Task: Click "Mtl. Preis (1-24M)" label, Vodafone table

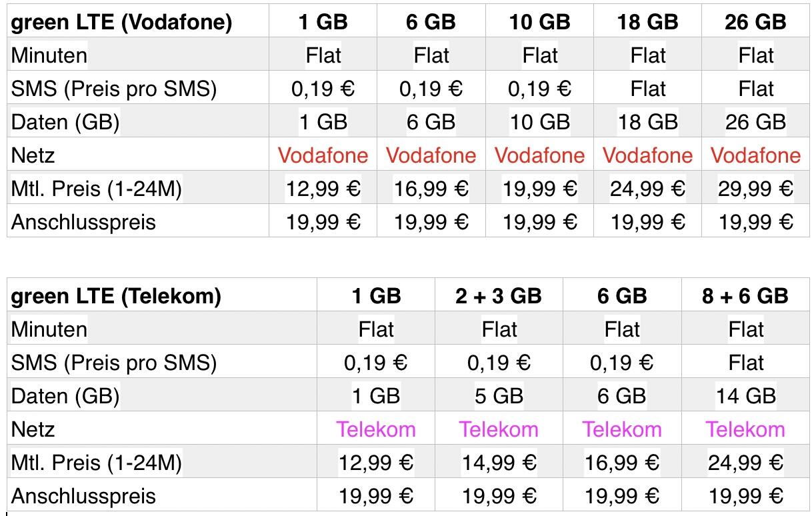Action: [x=96, y=189]
